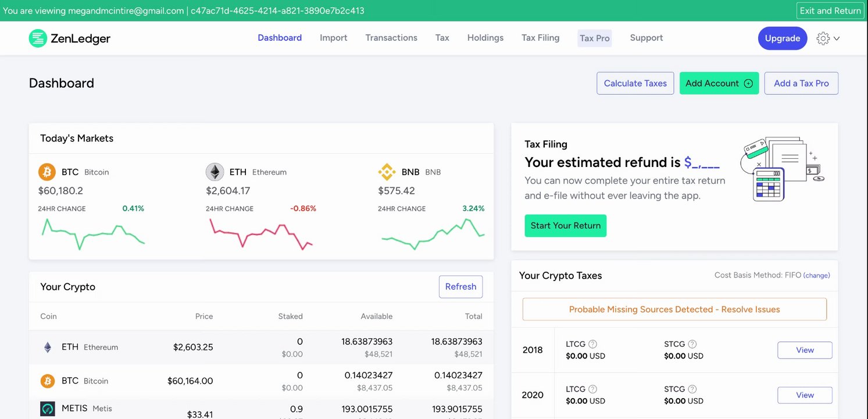Viewport: 868px width, 419px height.
Task: Click the estimated refund amount placeholder
Action: pyautogui.click(x=702, y=162)
